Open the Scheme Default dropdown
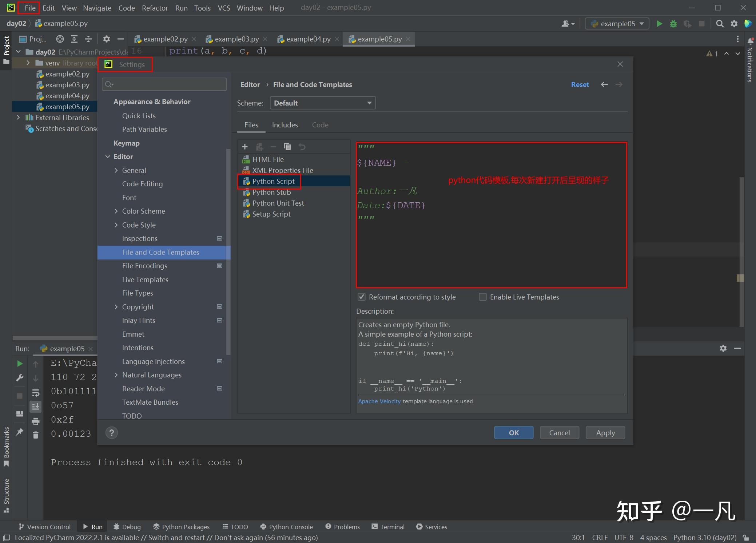756x543 pixels. click(322, 103)
